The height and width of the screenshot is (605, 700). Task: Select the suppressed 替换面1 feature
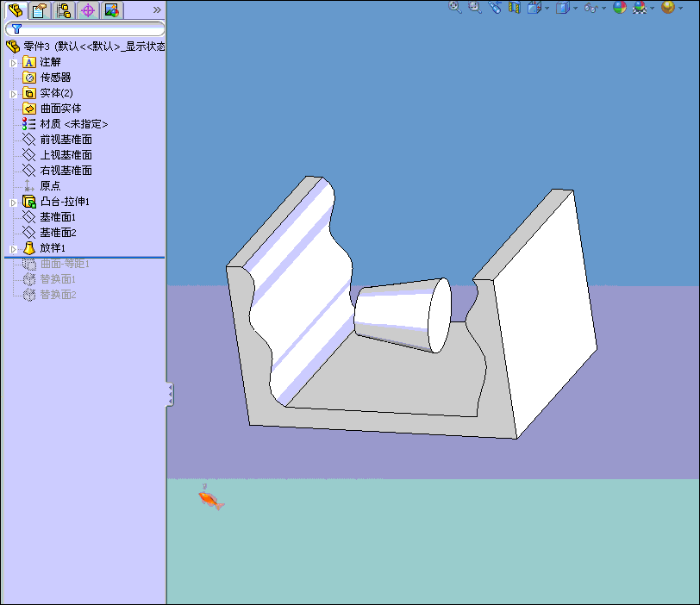click(58, 279)
